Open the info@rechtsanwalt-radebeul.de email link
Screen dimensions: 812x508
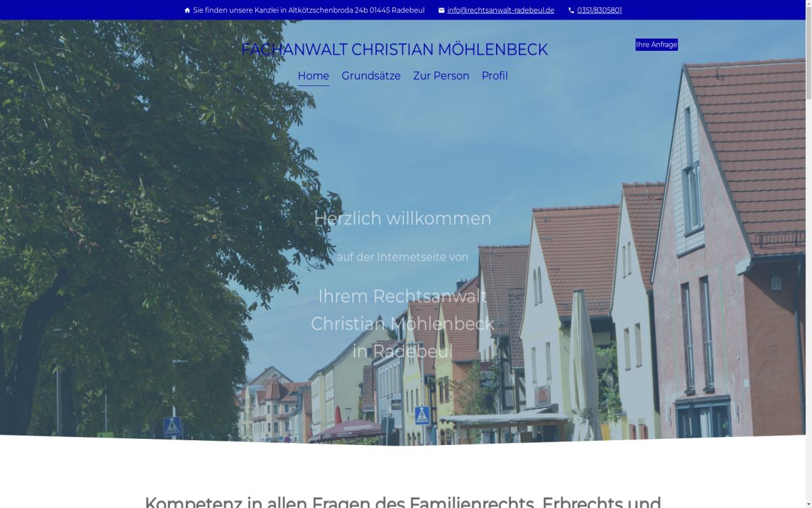pyautogui.click(x=500, y=10)
